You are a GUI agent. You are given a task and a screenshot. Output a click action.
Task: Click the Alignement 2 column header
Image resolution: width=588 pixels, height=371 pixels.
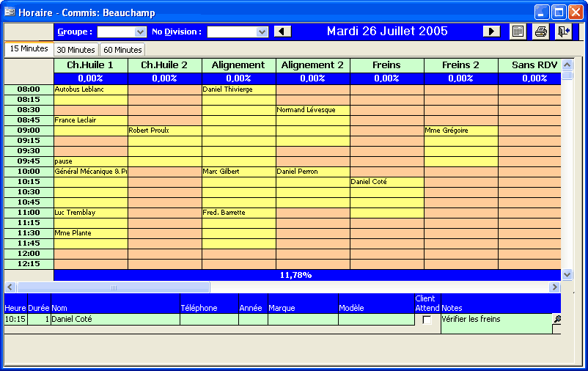[x=313, y=65]
